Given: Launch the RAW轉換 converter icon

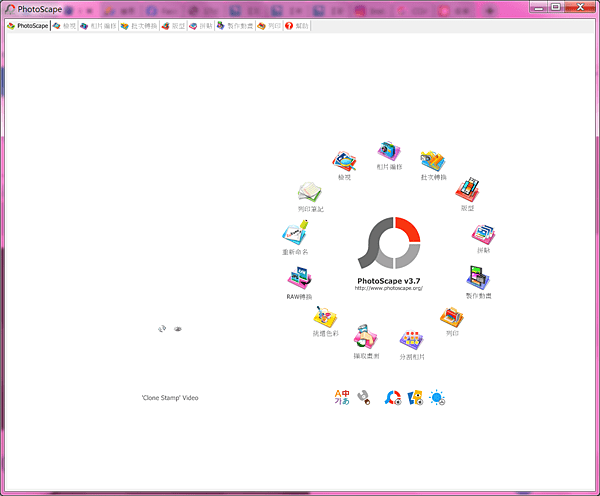Looking at the screenshot, I should click(299, 278).
